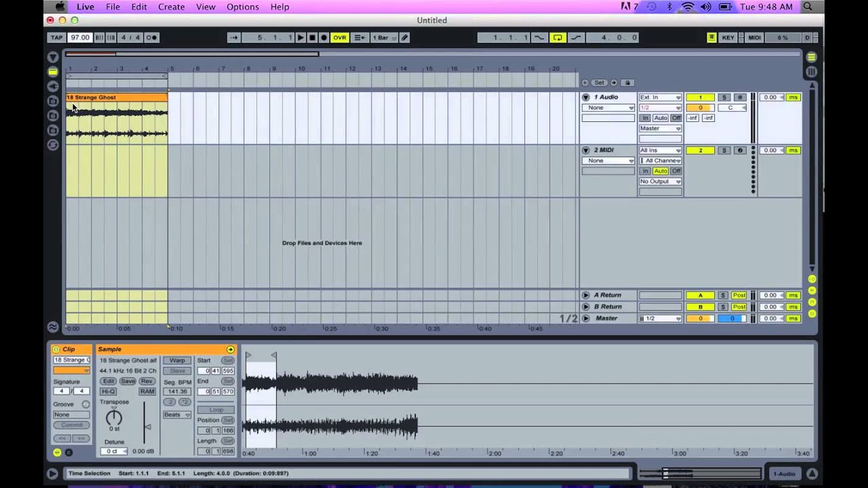Click the TAP tempo button
Image resolution: width=868 pixels, height=488 pixels.
[x=56, y=37]
